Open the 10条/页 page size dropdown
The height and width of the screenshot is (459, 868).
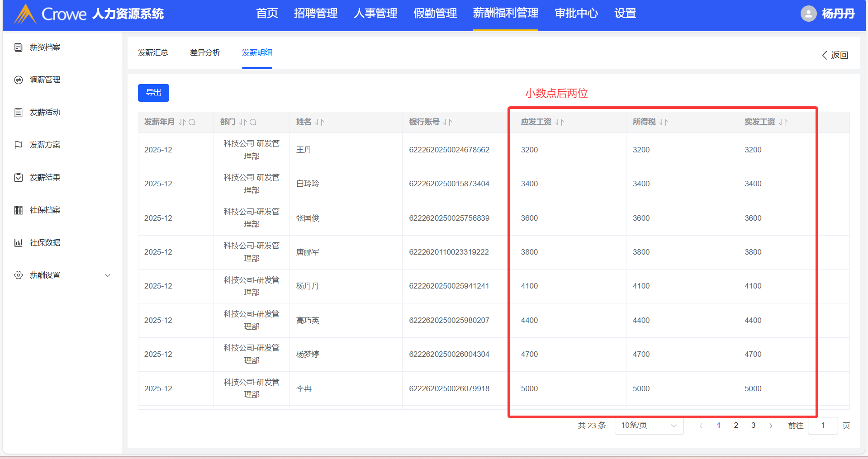tap(649, 426)
